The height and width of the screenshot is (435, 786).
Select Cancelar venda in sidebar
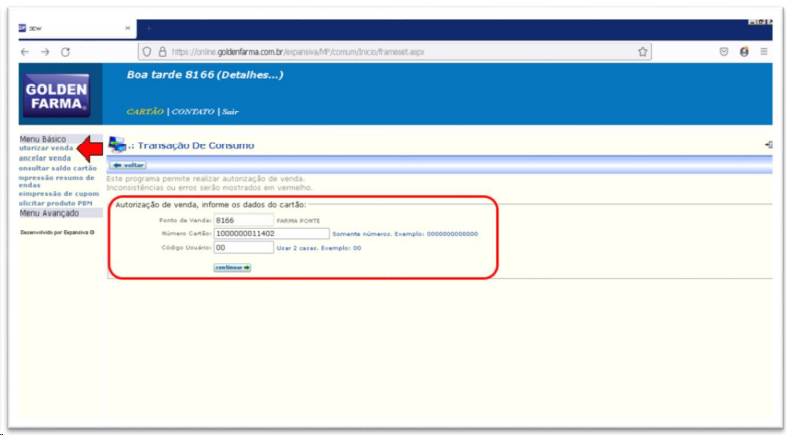tap(45, 158)
